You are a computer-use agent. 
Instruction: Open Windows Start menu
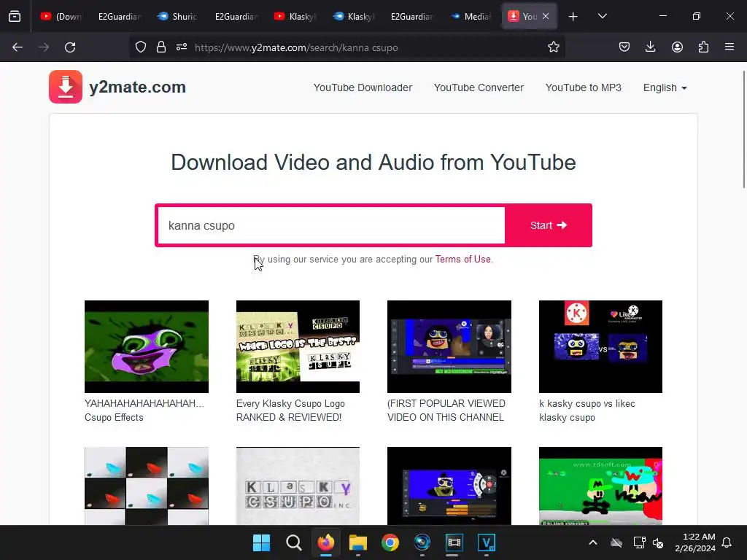click(x=261, y=542)
